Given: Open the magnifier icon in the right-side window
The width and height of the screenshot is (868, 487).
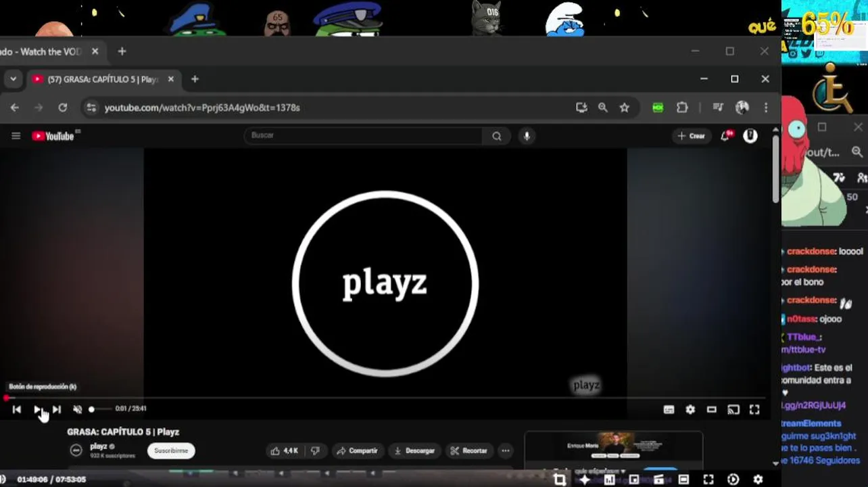Looking at the screenshot, I should tap(857, 152).
